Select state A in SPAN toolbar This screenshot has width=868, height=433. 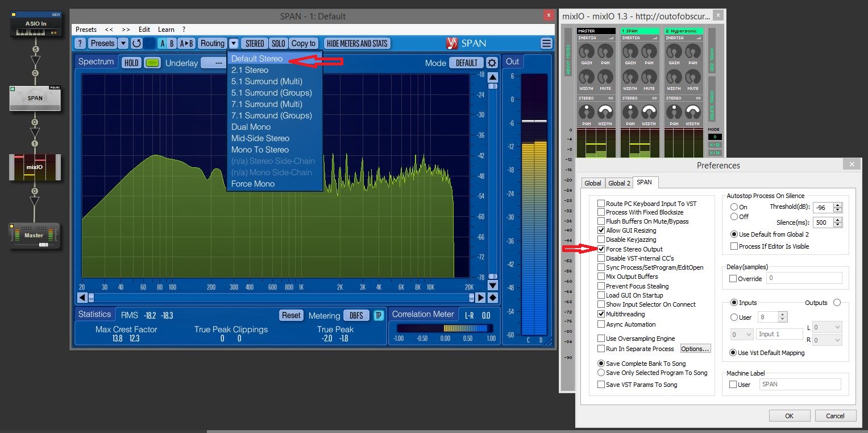click(162, 43)
